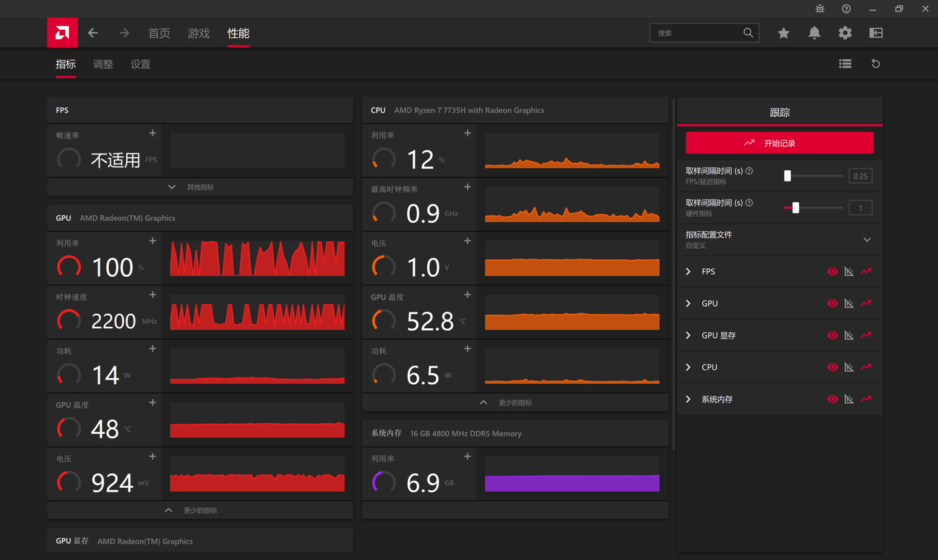Toggle the sidebar panel icon
The image size is (938, 560).
point(876,33)
